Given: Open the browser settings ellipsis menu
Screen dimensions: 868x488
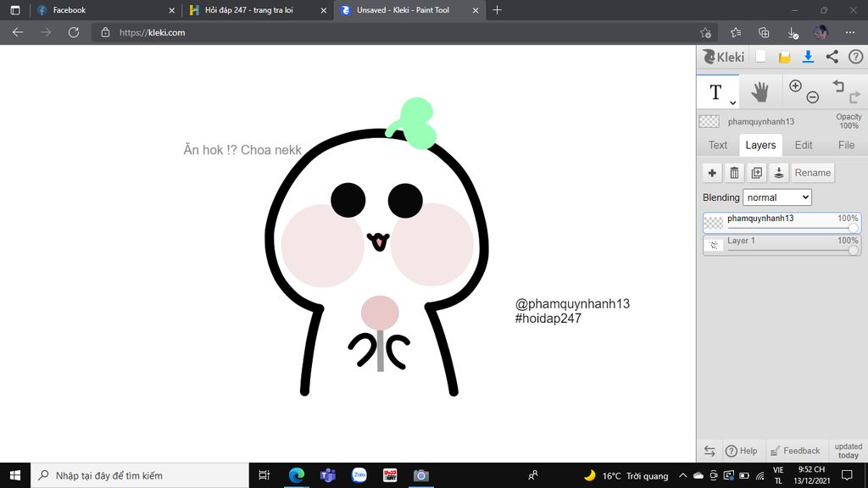Looking at the screenshot, I should coord(849,33).
